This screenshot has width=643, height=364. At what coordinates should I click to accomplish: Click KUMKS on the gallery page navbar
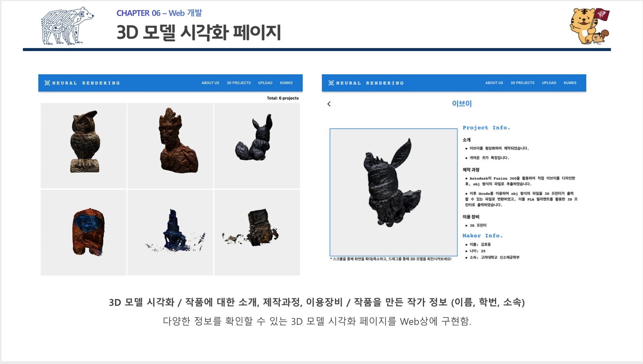click(x=287, y=83)
